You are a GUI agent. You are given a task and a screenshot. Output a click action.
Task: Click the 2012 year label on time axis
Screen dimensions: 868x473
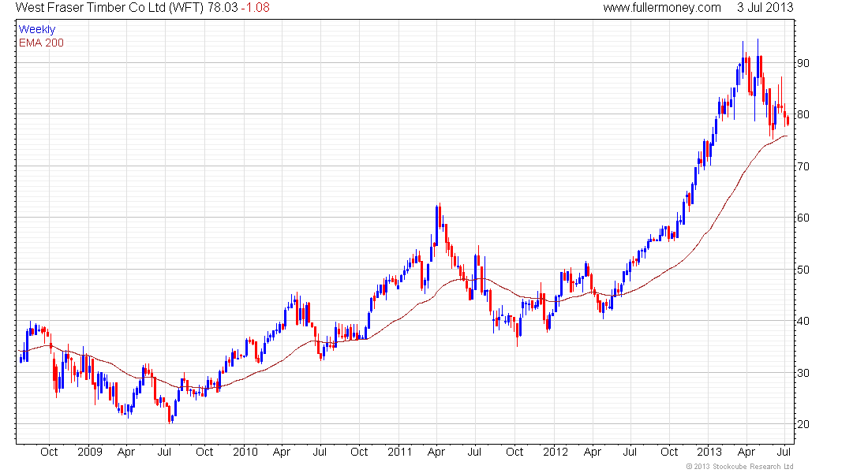pos(556,452)
